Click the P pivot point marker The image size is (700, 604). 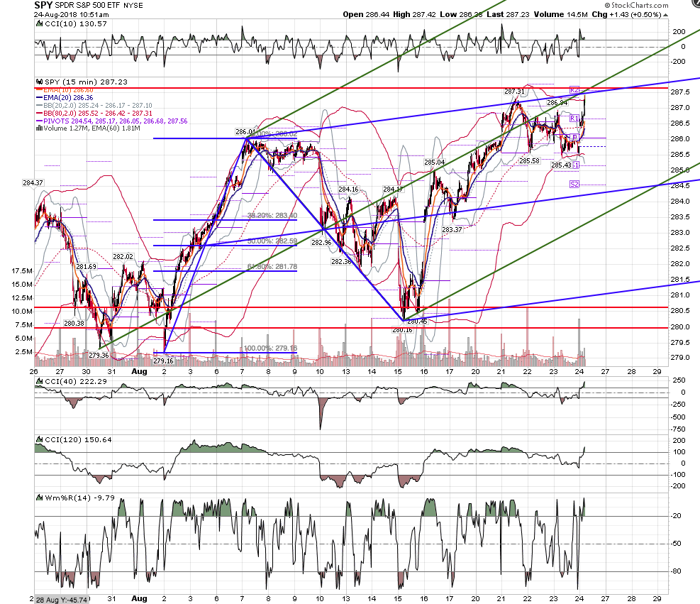575,137
